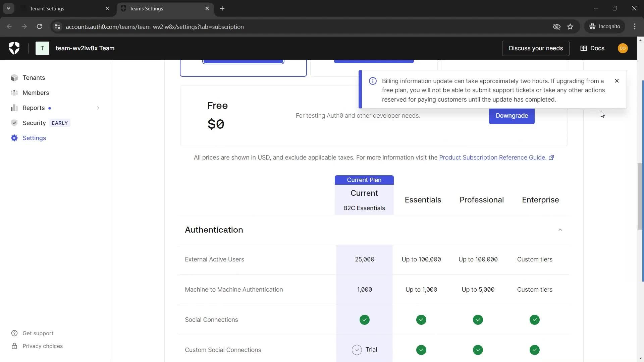Open Product Subscription Reference Guide link

click(x=493, y=158)
